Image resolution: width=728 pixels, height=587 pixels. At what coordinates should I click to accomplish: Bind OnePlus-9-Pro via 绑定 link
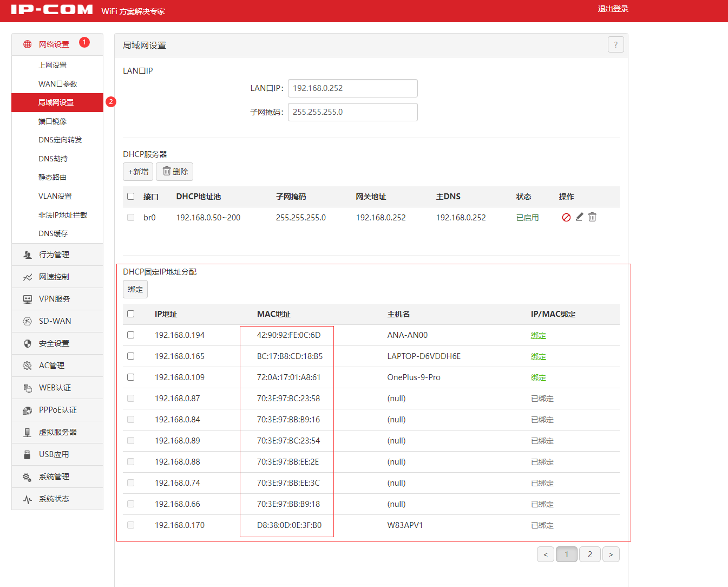(x=538, y=377)
